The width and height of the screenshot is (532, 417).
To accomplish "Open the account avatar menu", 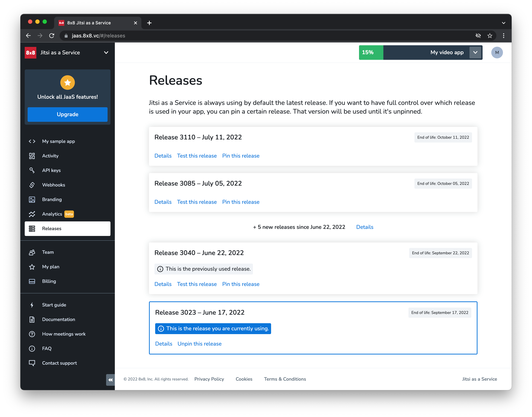I will 497,52.
